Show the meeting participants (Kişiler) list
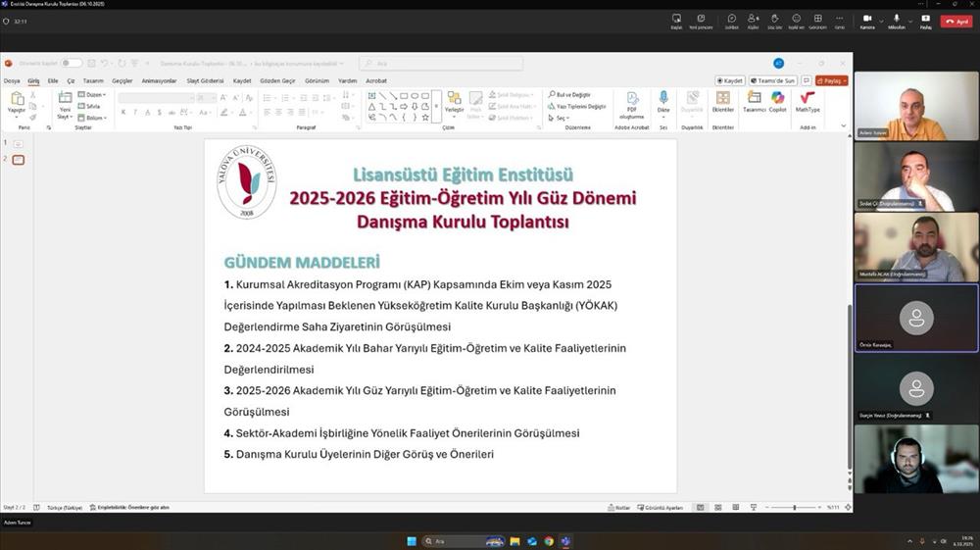This screenshot has width=980, height=550. (754, 20)
